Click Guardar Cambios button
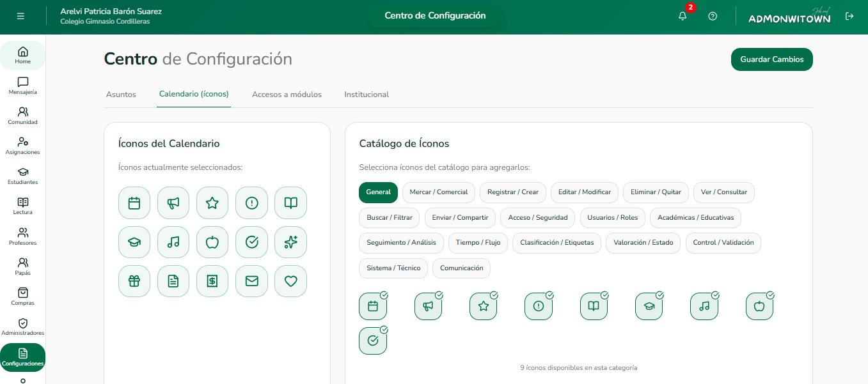This screenshot has height=384, width=868. pyautogui.click(x=772, y=59)
